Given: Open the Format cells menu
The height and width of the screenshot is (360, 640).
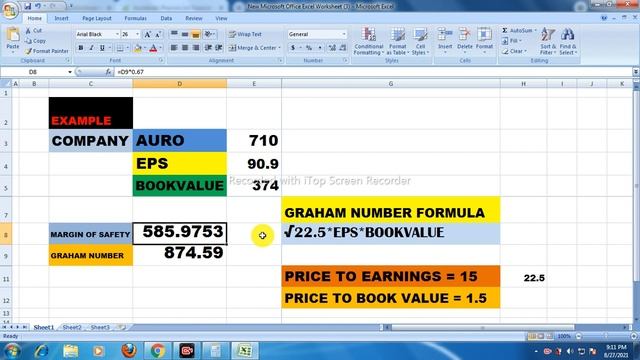Looking at the screenshot, I should click(484, 40).
